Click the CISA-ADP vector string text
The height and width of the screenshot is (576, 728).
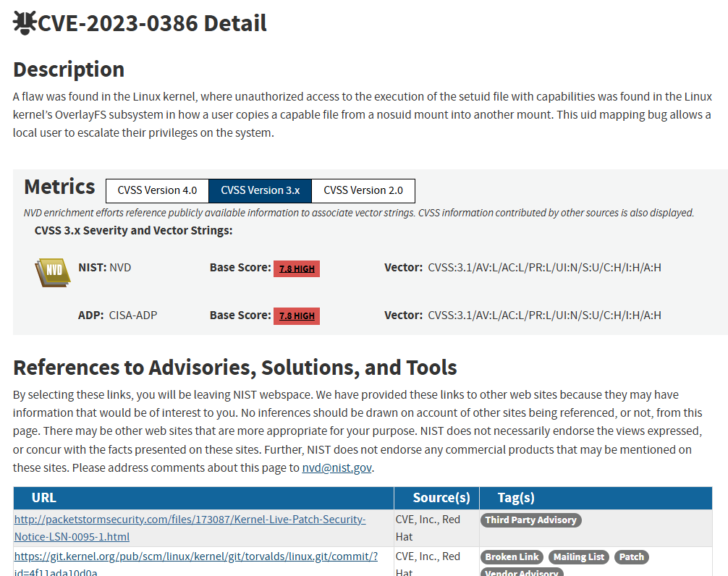click(544, 315)
